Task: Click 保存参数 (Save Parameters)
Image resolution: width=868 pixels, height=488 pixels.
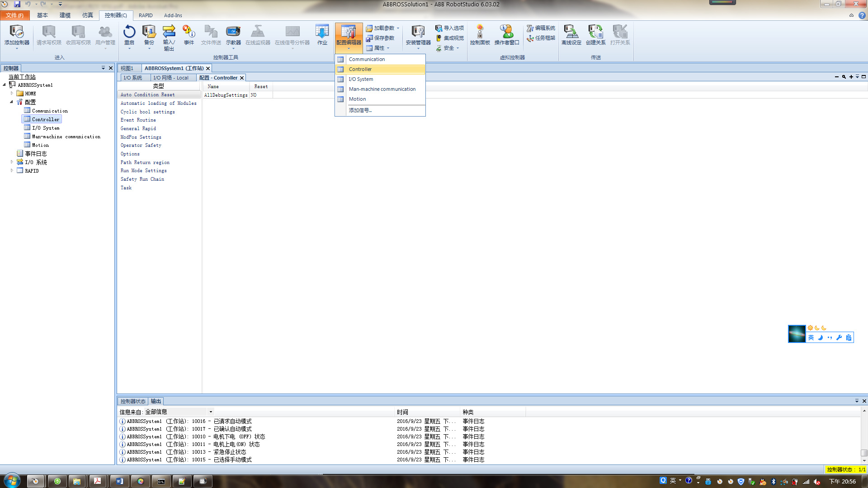Action: pos(380,38)
